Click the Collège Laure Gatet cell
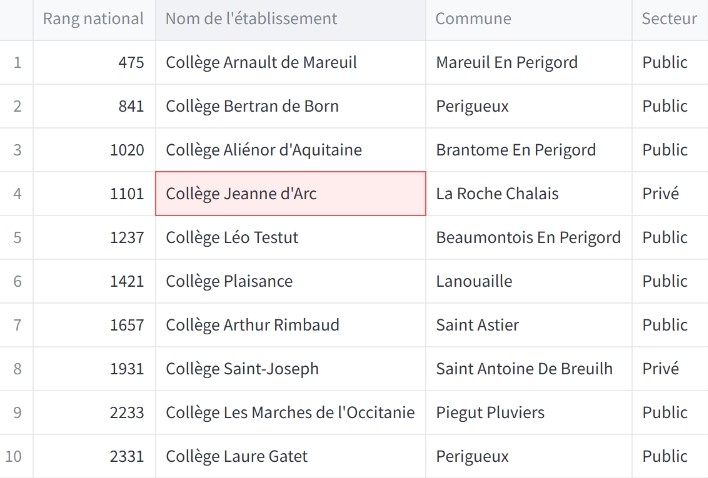 tap(237, 457)
